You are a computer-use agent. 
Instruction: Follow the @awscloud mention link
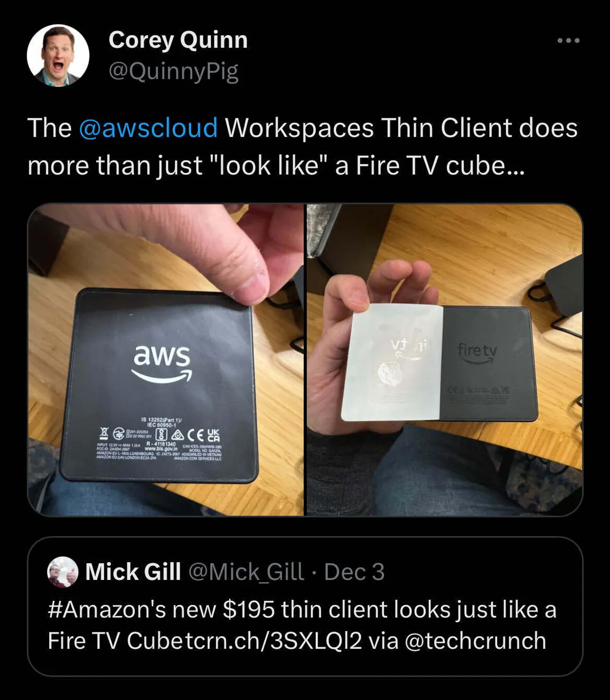point(148,128)
